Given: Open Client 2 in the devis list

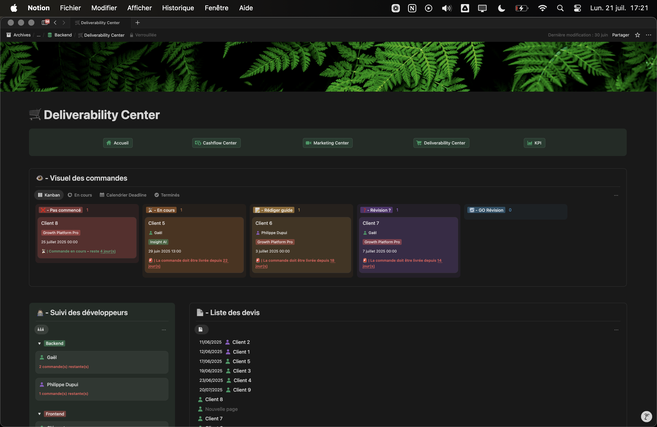Looking at the screenshot, I should [x=241, y=342].
